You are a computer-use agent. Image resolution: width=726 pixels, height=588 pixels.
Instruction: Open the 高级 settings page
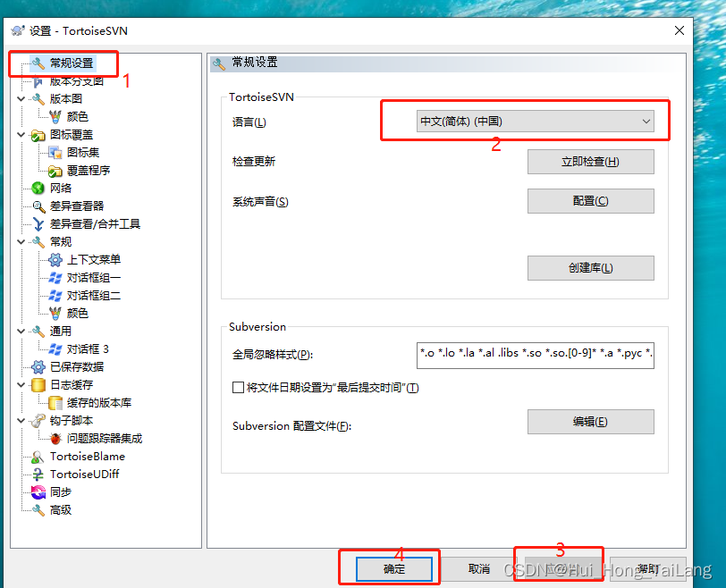coord(61,510)
